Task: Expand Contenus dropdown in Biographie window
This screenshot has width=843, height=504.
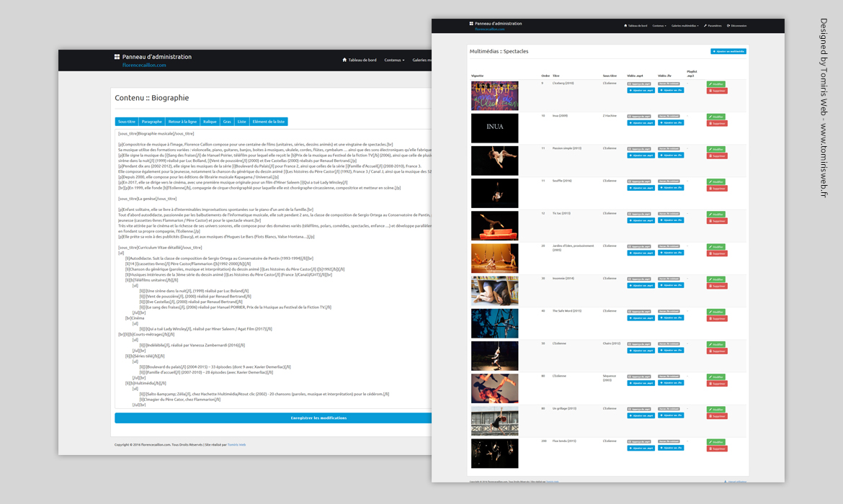Action: click(x=394, y=60)
